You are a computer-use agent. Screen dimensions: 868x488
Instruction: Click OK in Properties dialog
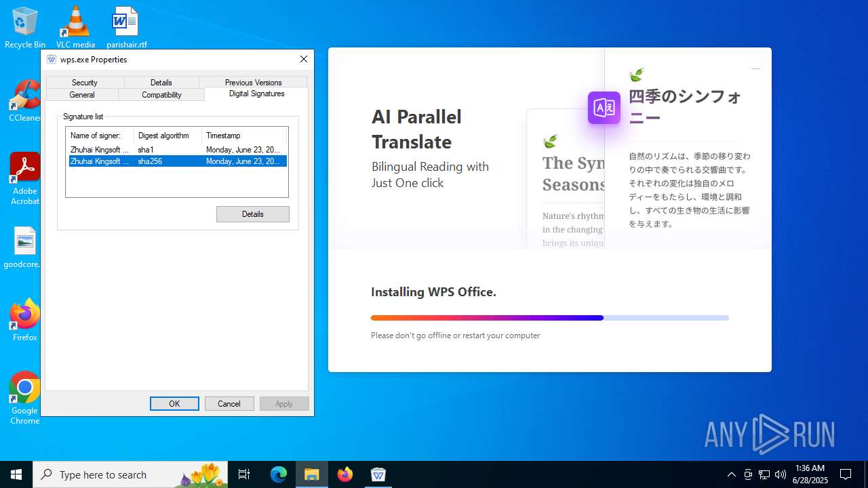174,404
